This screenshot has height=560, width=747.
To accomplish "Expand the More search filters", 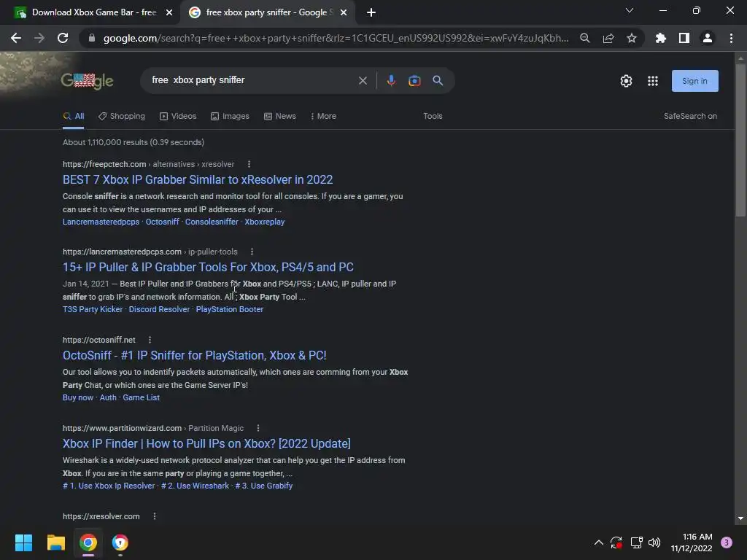I will [323, 116].
